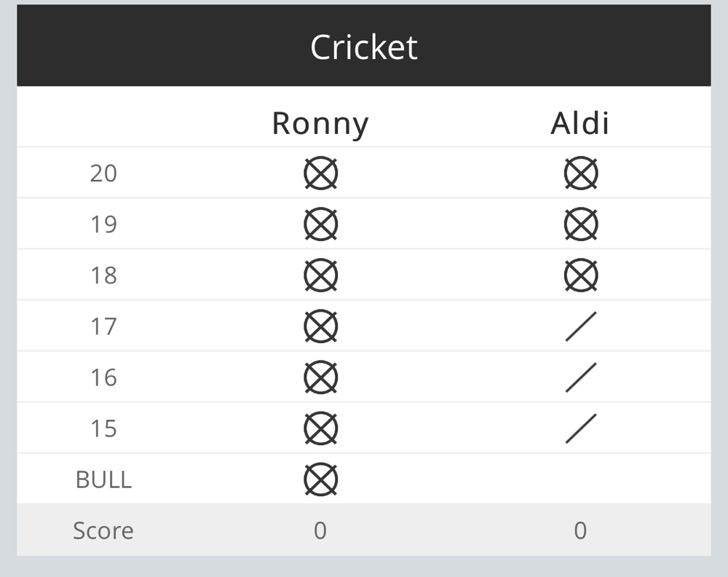Screen dimensions: 728x577
Task: Click Aldi's empty BULL cell
Action: tap(580, 480)
